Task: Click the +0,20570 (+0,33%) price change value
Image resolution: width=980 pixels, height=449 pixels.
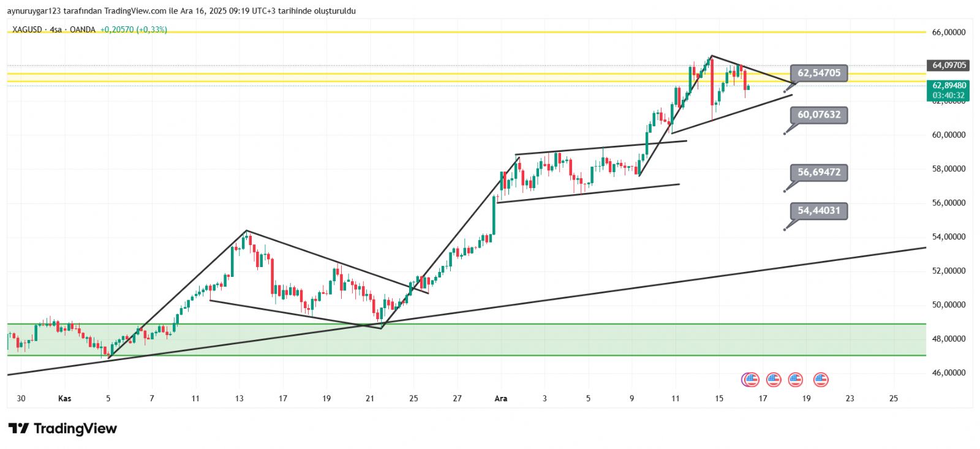Action: click(134, 29)
